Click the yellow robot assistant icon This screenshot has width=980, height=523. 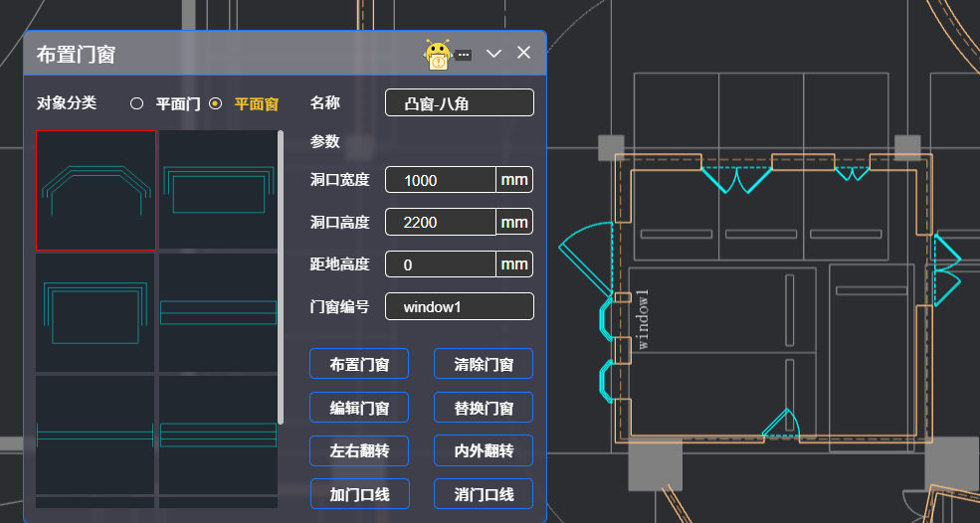click(438, 55)
